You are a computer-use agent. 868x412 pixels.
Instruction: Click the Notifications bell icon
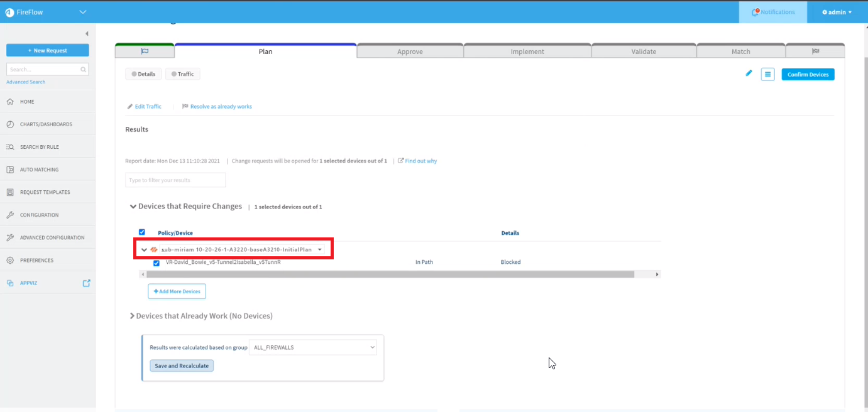(x=756, y=12)
